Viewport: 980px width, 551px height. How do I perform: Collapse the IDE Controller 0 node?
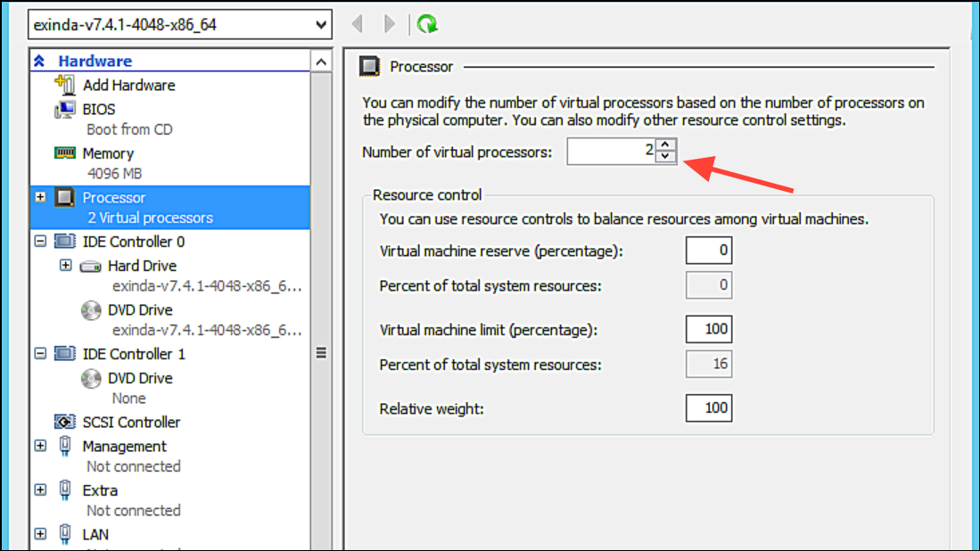41,241
